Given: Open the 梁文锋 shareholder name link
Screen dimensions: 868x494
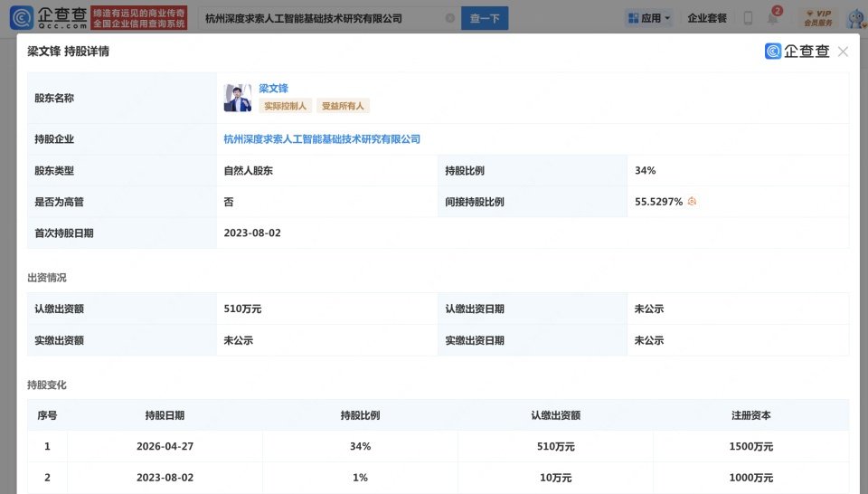Looking at the screenshot, I should pyautogui.click(x=273, y=89).
